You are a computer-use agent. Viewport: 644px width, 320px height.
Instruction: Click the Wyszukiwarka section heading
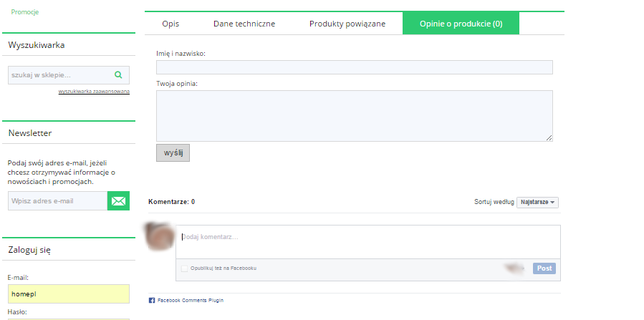coord(36,45)
